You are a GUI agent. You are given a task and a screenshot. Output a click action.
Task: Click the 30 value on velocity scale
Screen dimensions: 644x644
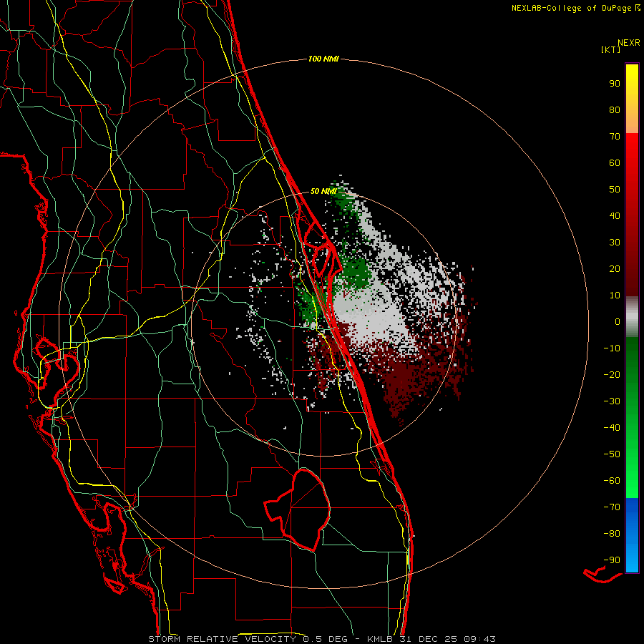(615, 243)
